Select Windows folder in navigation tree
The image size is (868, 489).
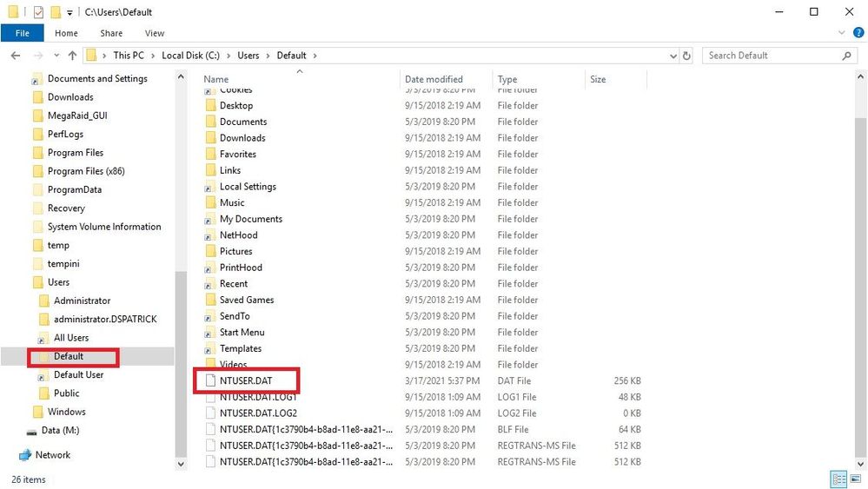[66, 412]
